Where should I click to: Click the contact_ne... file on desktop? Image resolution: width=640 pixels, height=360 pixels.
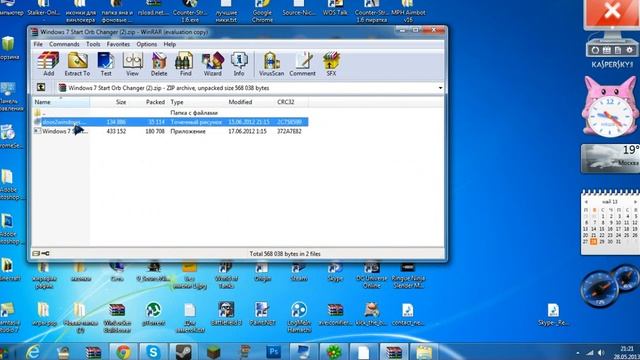pos(407,314)
